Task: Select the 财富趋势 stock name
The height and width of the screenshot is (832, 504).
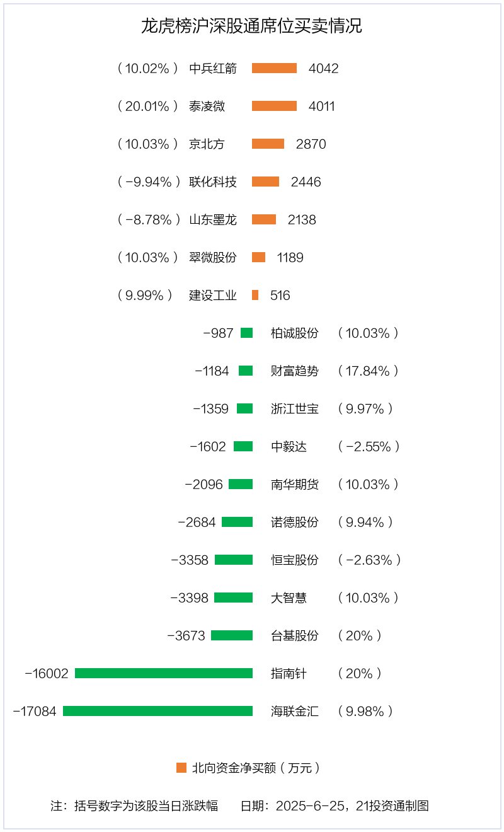Action: [x=295, y=371]
